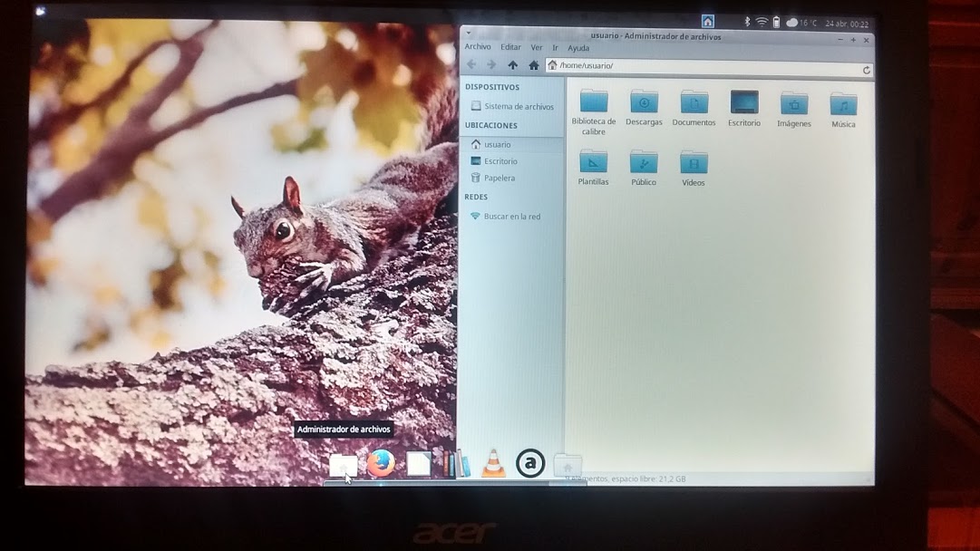Open the applications menu in top-left corner
Screen dimensions: 980x551
(42, 11)
